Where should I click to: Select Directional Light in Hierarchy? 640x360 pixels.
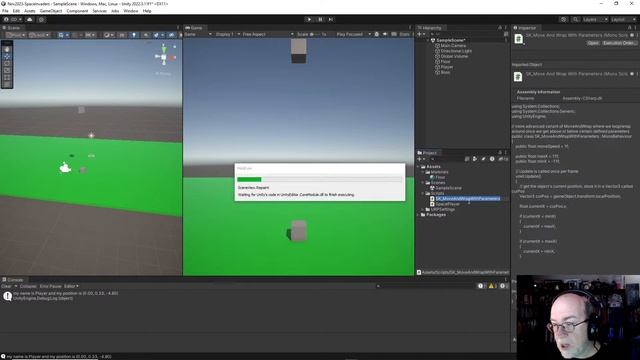point(456,51)
